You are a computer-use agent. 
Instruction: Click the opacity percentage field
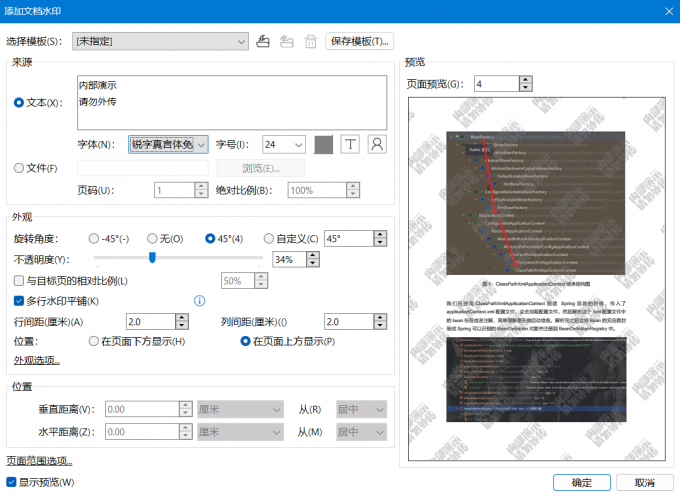(x=289, y=259)
